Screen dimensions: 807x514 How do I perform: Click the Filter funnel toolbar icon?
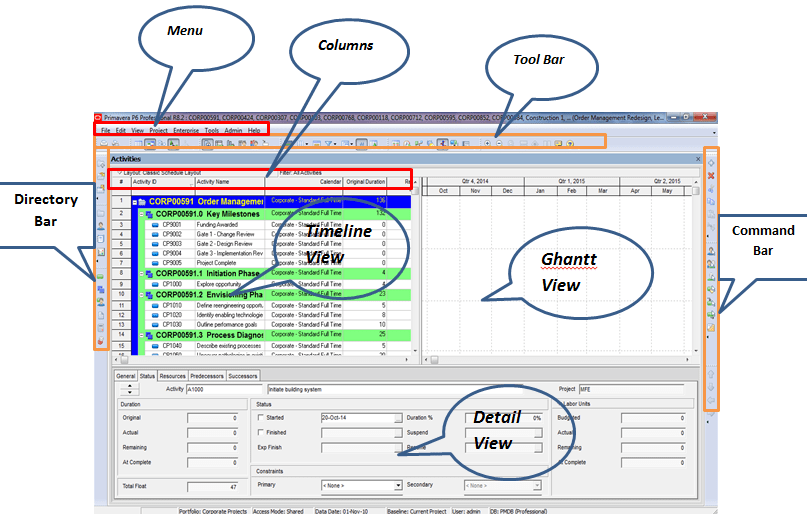pos(328,144)
